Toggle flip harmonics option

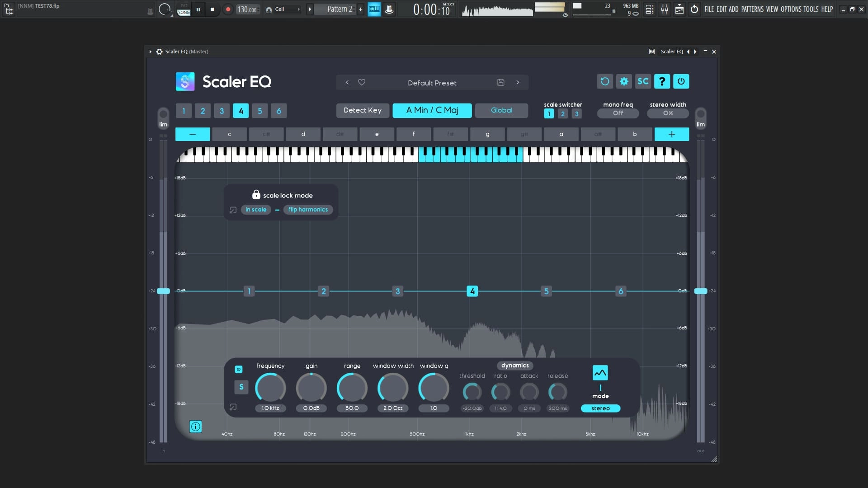(x=308, y=210)
